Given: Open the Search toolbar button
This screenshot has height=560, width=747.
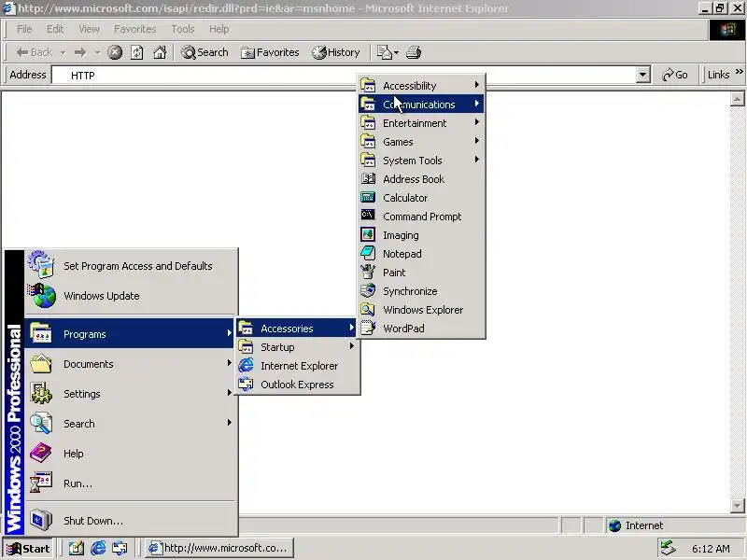Looking at the screenshot, I should pos(204,52).
